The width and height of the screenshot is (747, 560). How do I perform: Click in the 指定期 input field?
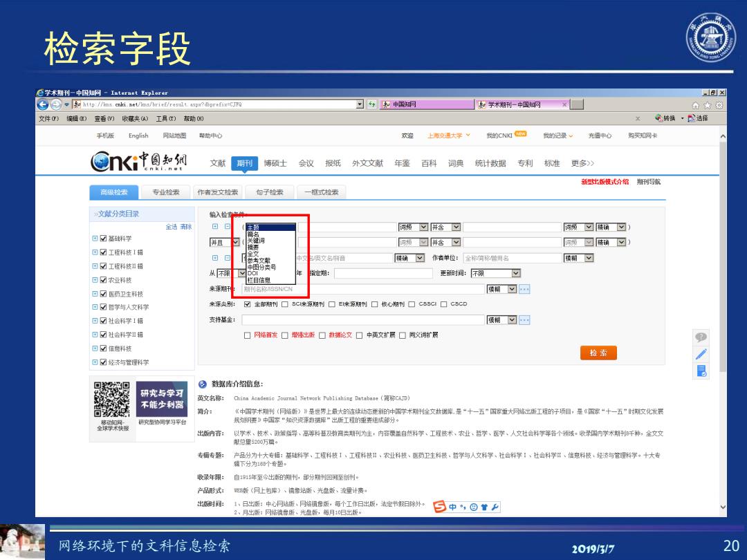click(x=383, y=273)
